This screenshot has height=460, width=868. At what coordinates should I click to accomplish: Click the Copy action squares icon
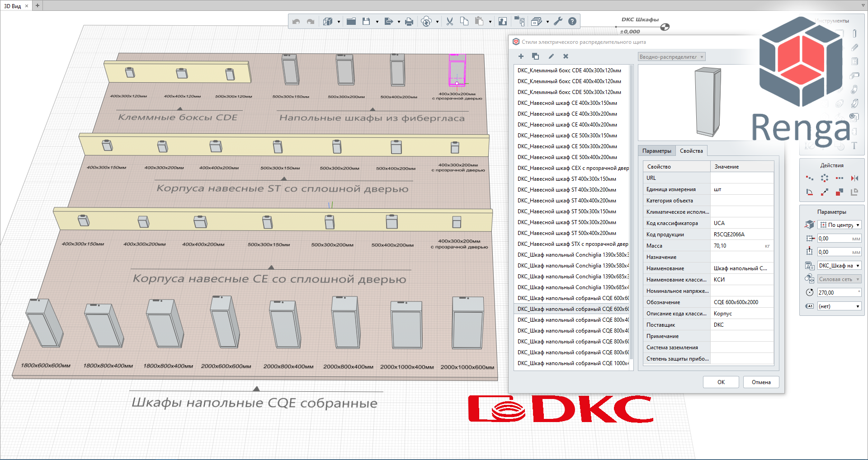[840, 192]
